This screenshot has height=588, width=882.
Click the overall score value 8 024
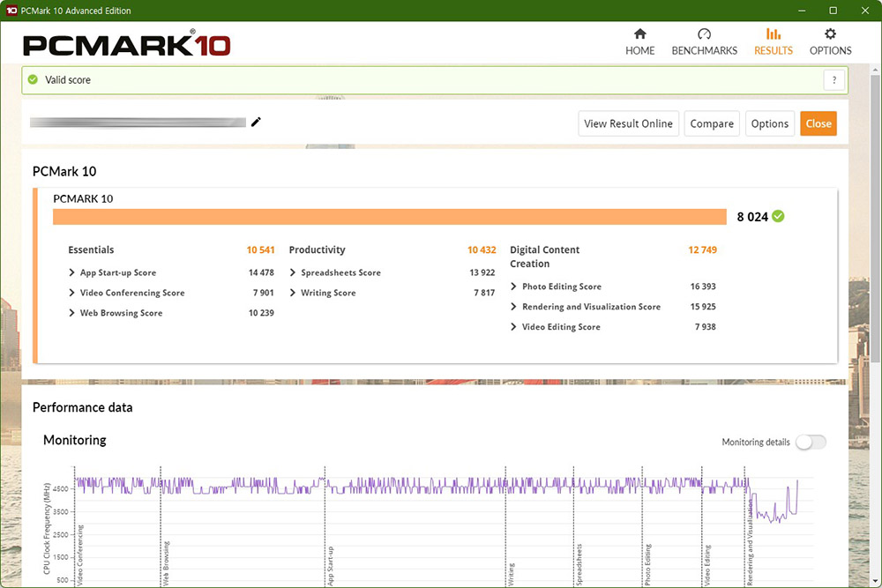click(x=752, y=217)
